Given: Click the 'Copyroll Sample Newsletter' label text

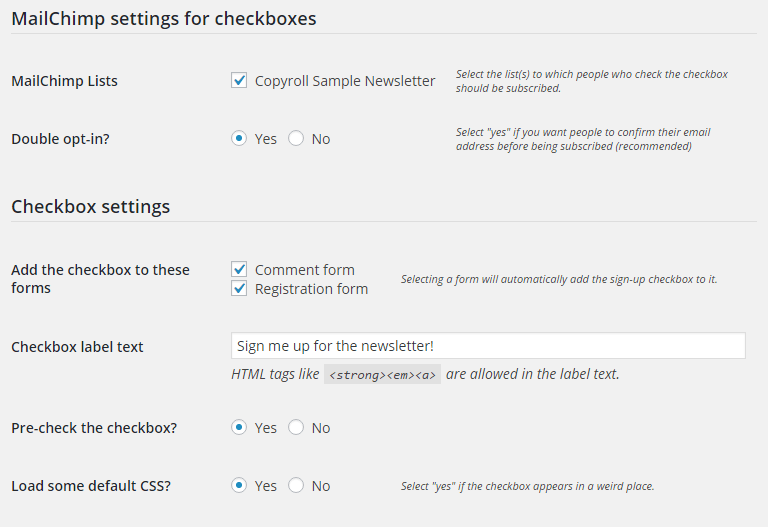Looking at the screenshot, I should [x=345, y=81].
